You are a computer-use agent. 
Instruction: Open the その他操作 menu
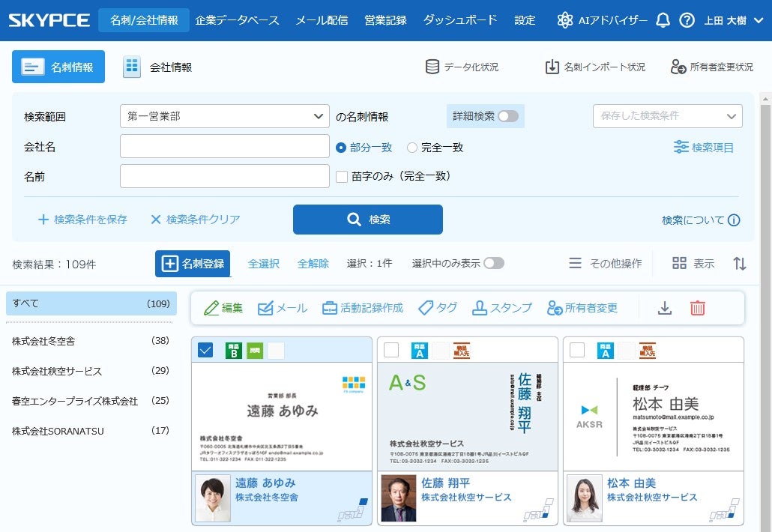tap(606, 264)
